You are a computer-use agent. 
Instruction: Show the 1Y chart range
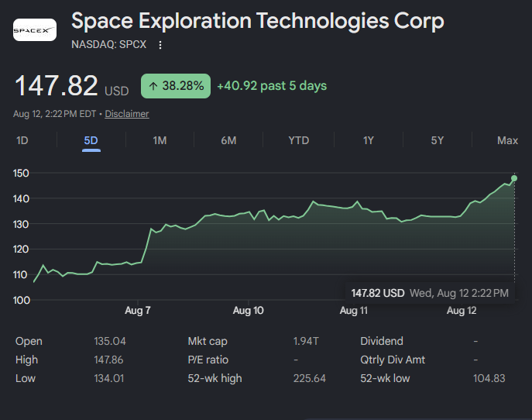369,140
